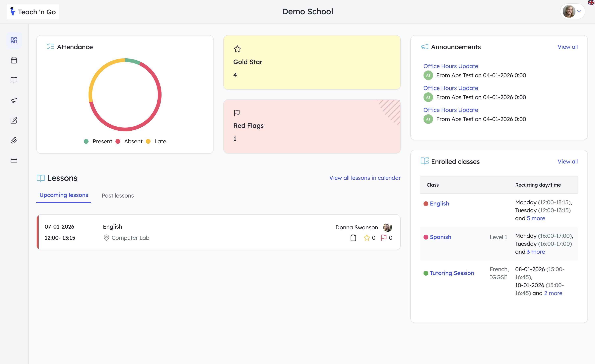Click the clipboard icon on the English lesson card
The width and height of the screenshot is (595, 364).
[x=353, y=238]
